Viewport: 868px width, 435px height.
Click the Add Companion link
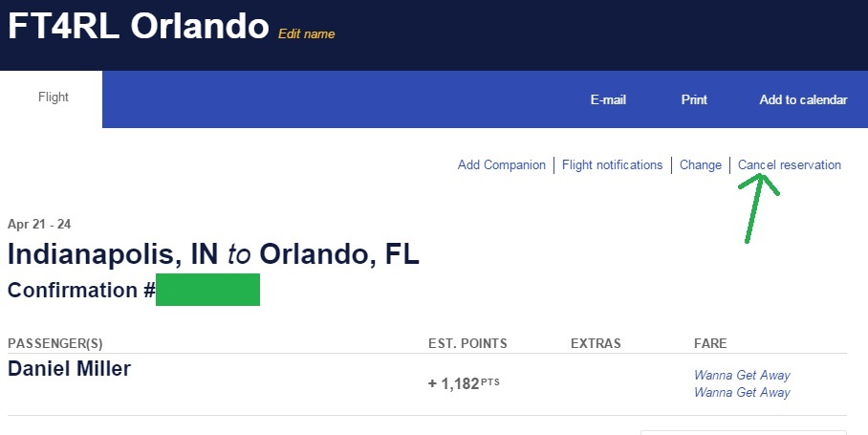[x=502, y=164]
